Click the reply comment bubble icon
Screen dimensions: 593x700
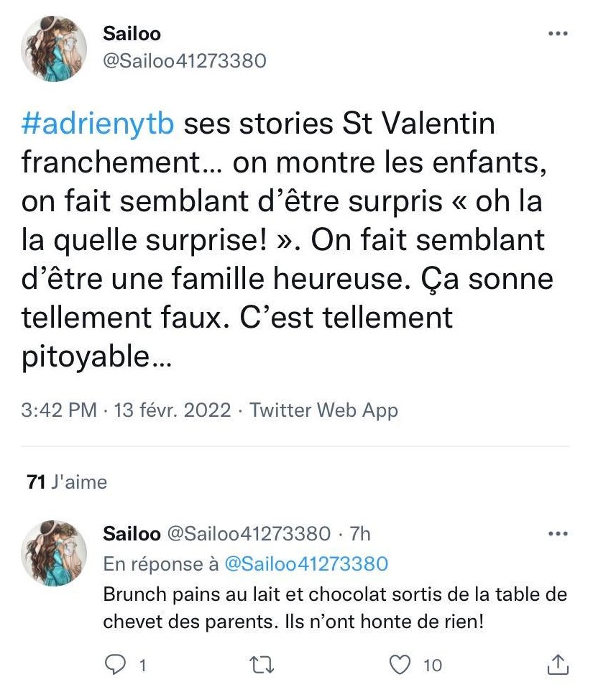[114, 665]
